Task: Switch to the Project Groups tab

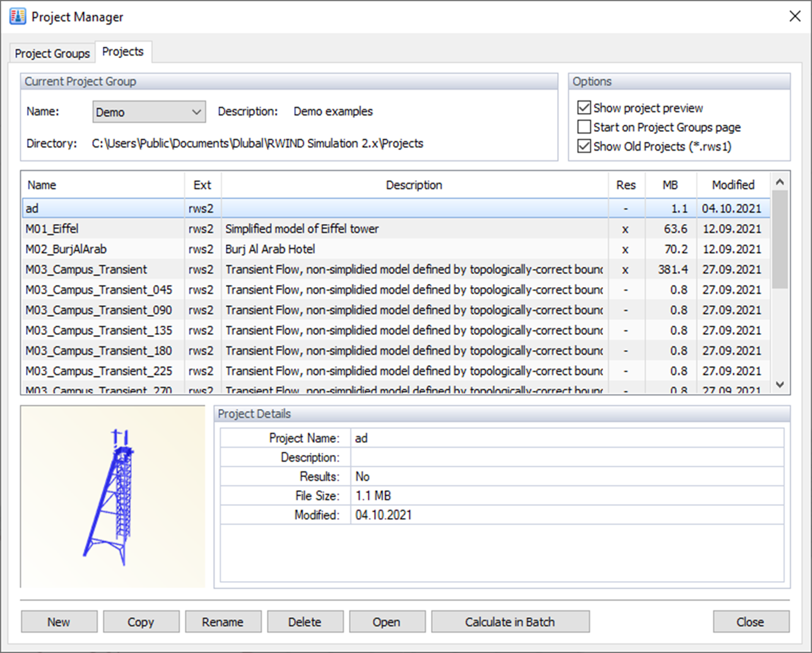Action: coord(52,54)
